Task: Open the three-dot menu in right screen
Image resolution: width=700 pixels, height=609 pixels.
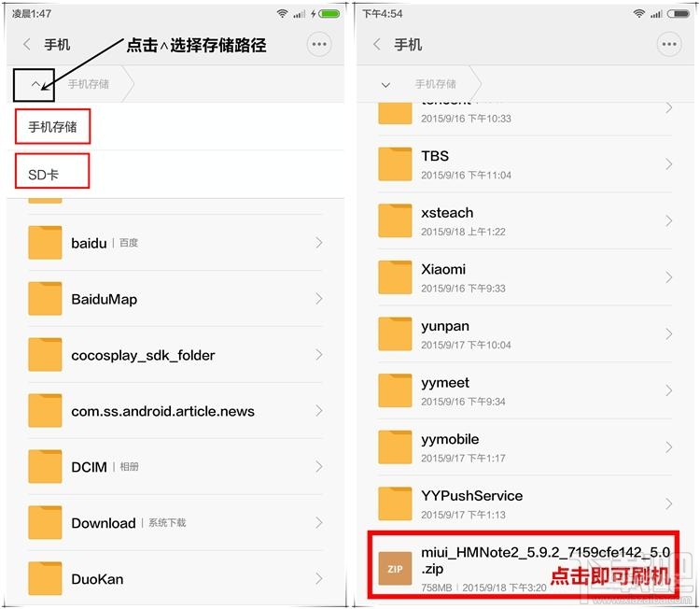Action: point(669,44)
